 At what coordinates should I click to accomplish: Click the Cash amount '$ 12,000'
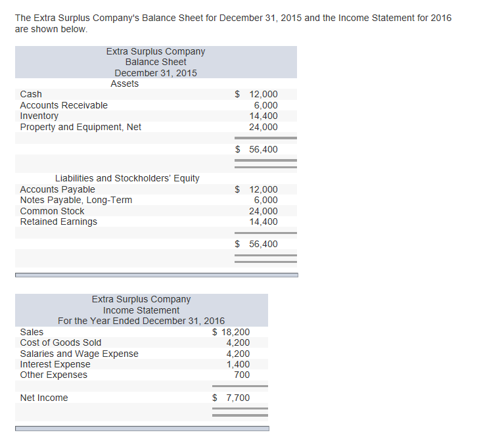[x=256, y=94]
